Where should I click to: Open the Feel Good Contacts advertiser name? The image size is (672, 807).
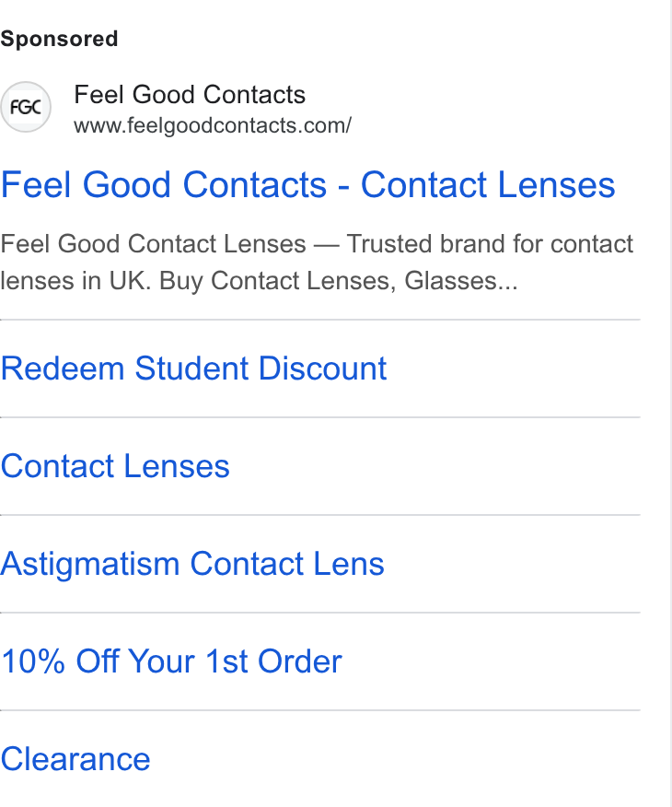click(x=190, y=95)
